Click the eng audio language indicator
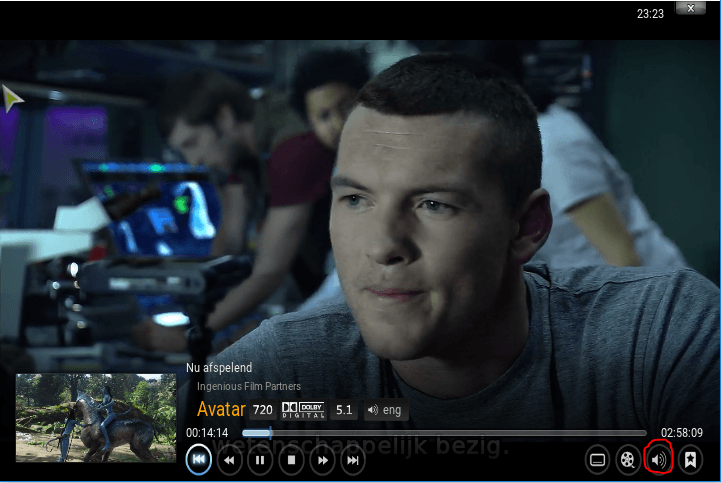The width and height of the screenshot is (721, 483). [x=384, y=410]
